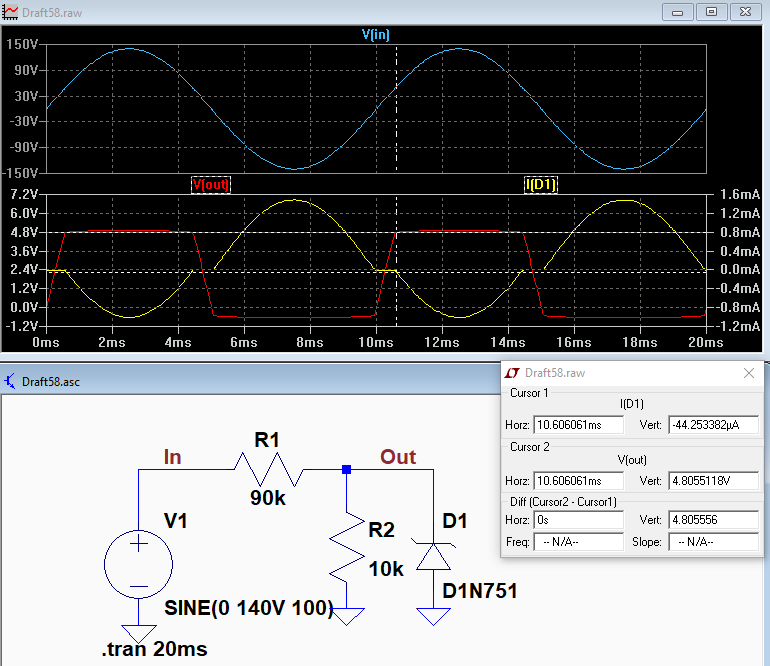Click Cursor 2 Vert voltage field
Image resolution: width=770 pixels, height=666 pixels.
point(713,481)
